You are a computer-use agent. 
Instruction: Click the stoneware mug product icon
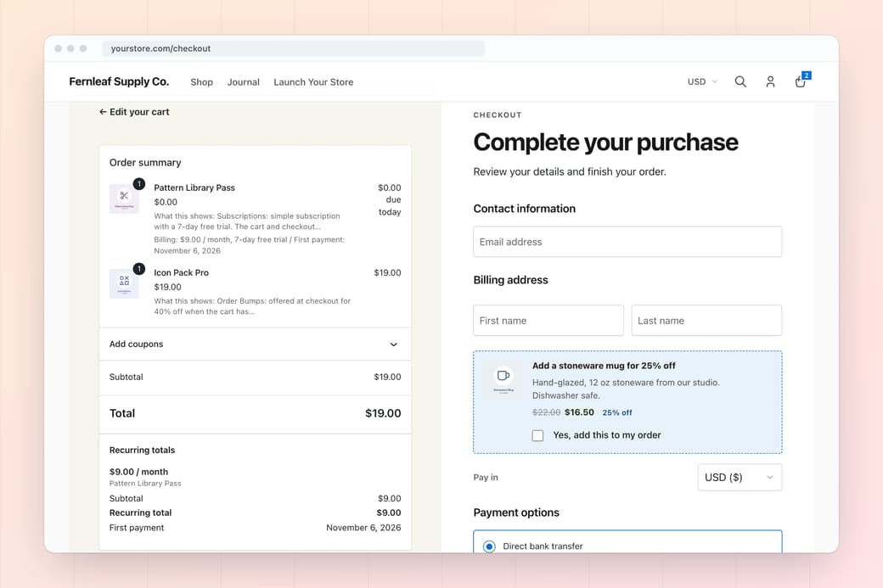(x=503, y=378)
